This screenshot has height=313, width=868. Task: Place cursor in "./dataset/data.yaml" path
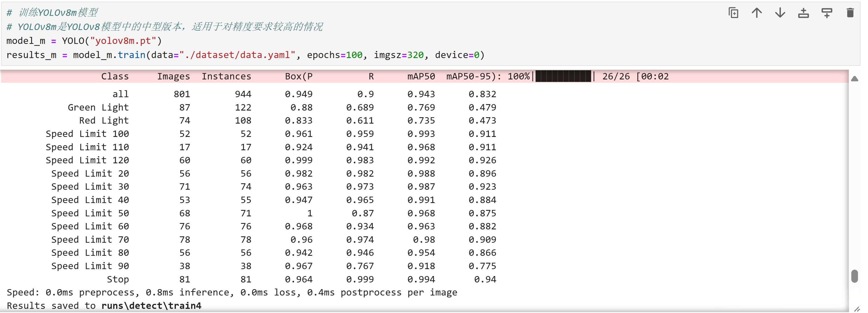click(x=237, y=55)
